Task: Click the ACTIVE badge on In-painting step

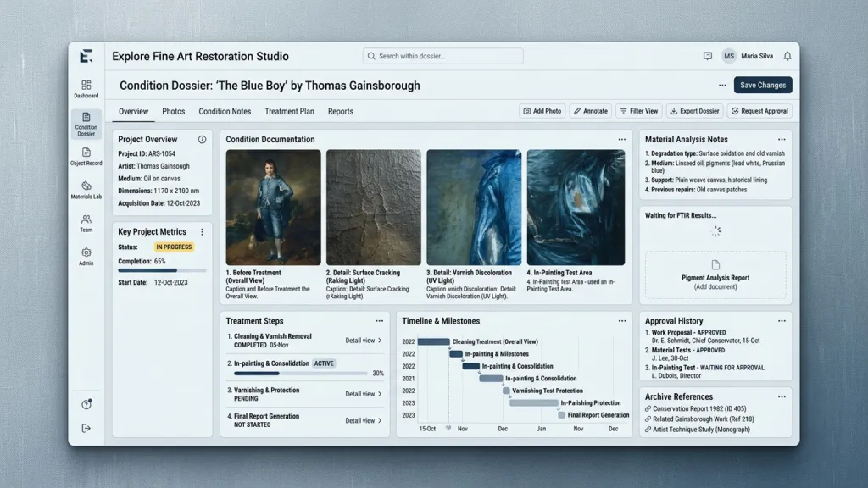Action: [324, 363]
